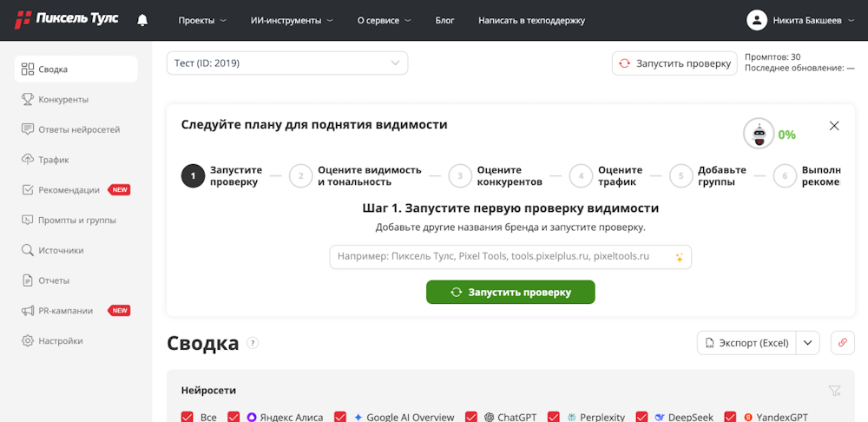868x422 pixels.
Task: Open the project selector Тест (ID: 2019)
Action: pyautogui.click(x=287, y=63)
